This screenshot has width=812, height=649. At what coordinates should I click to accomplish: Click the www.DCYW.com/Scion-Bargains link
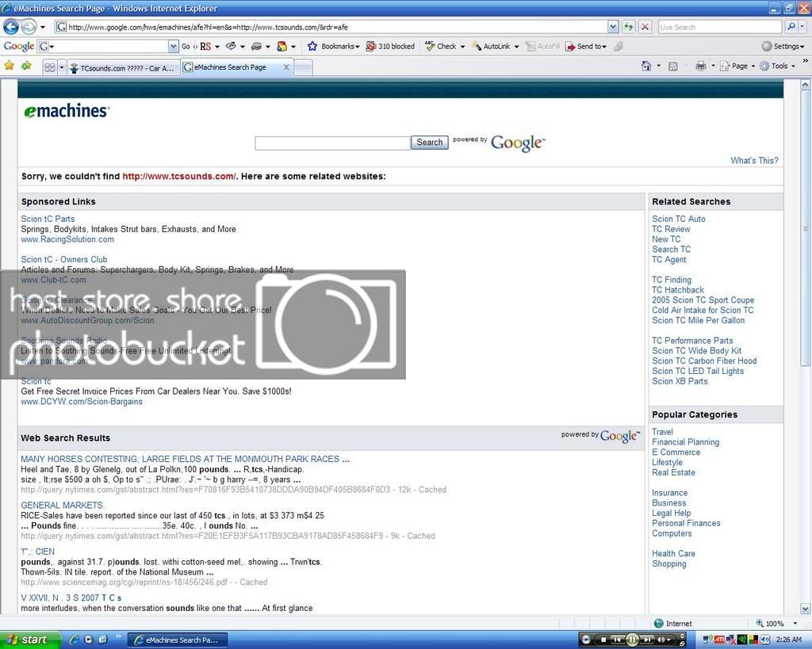point(82,402)
